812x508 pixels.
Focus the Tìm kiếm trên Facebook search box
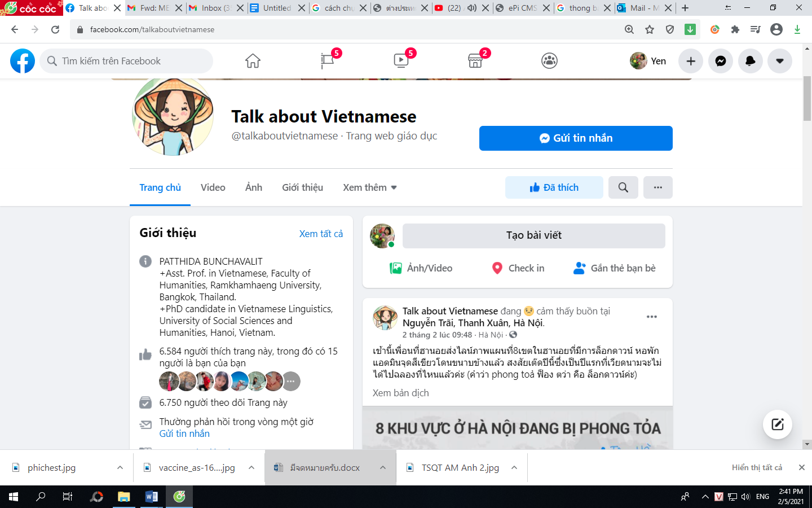coord(127,61)
